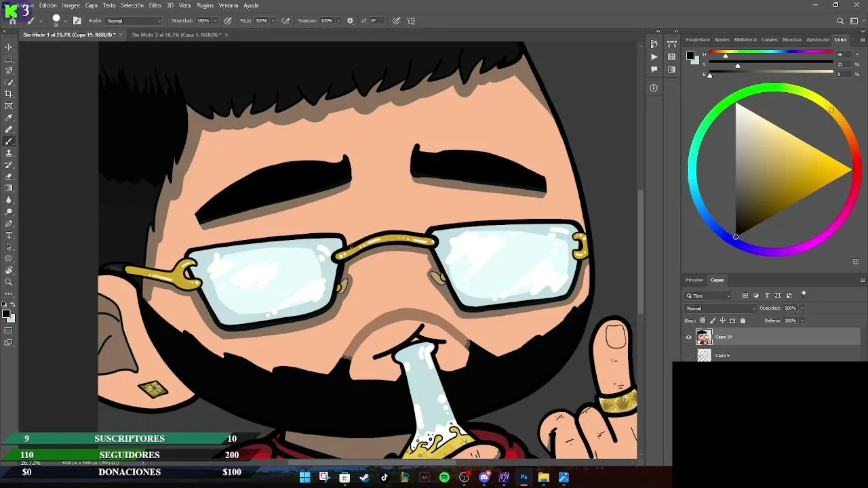Open the Comments panel icon
This screenshot has width=868, height=488.
(x=654, y=69)
